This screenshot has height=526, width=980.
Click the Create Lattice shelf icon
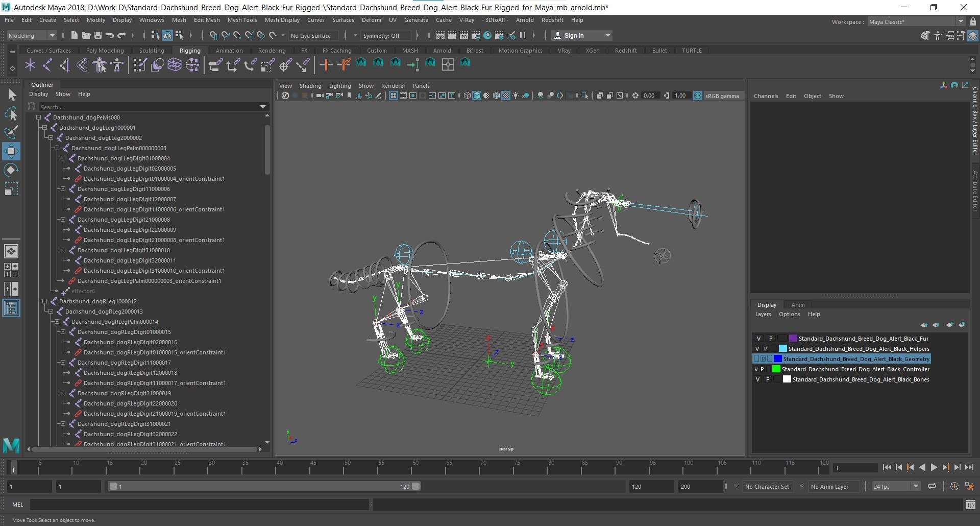point(175,65)
